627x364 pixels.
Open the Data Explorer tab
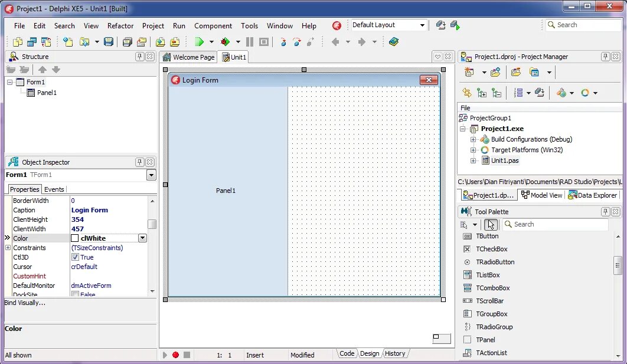593,195
